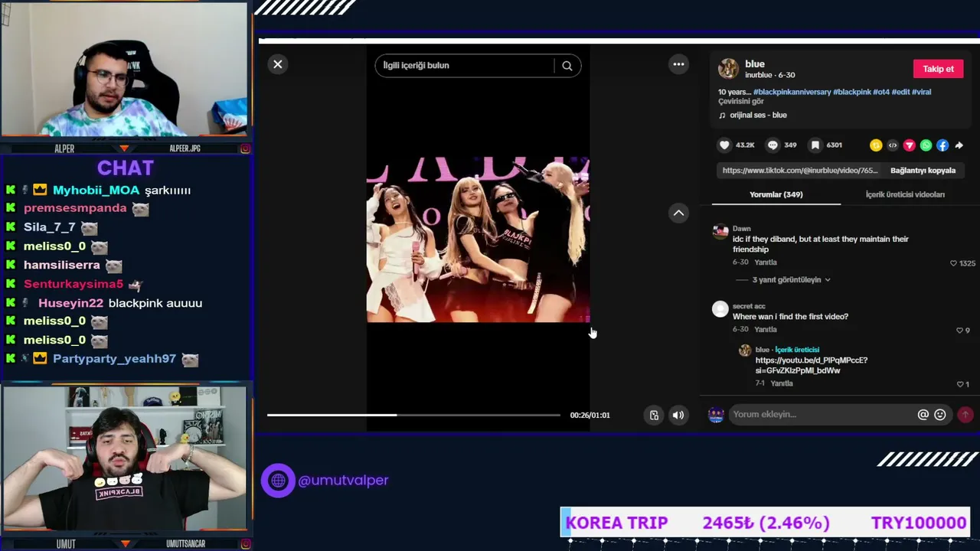Click the Dawn commenter name
This screenshot has width=980, height=551.
[742, 229]
